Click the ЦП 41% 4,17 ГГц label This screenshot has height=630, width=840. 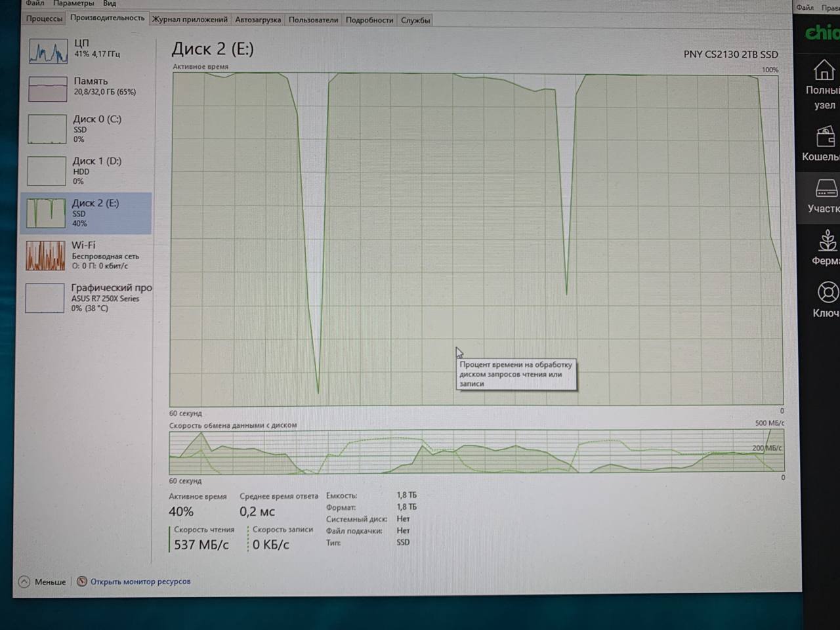click(x=96, y=48)
